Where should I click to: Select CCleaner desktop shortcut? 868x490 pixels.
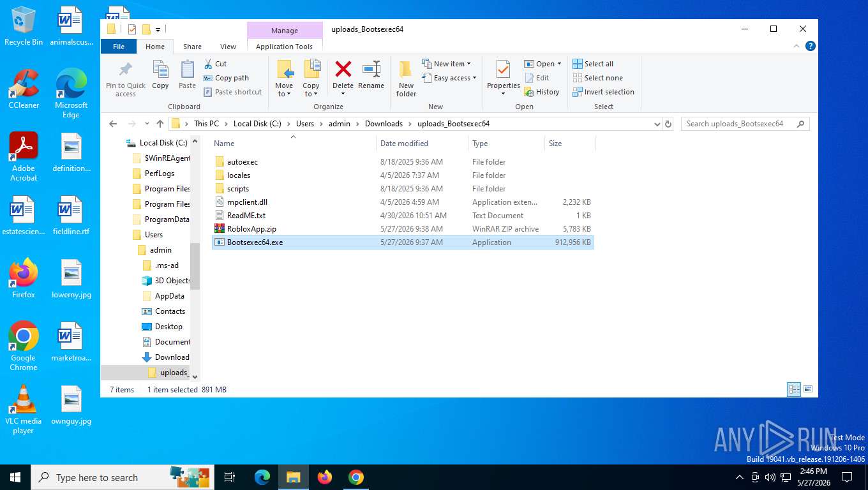point(24,89)
